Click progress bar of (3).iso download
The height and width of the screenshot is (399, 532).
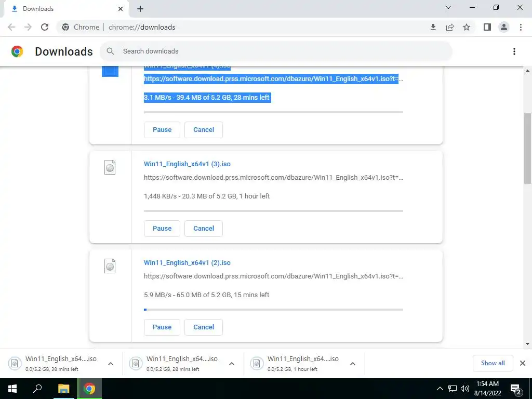[x=273, y=211]
